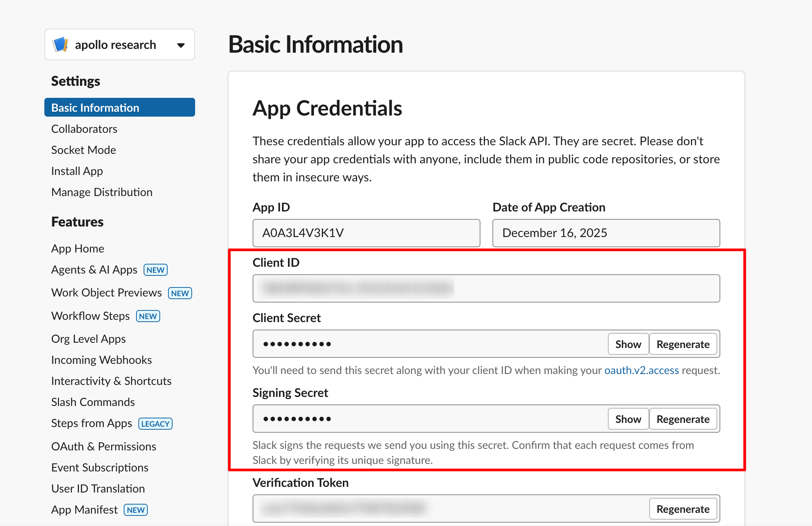Open the Install App page
The image size is (812, 526).
click(x=77, y=171)
